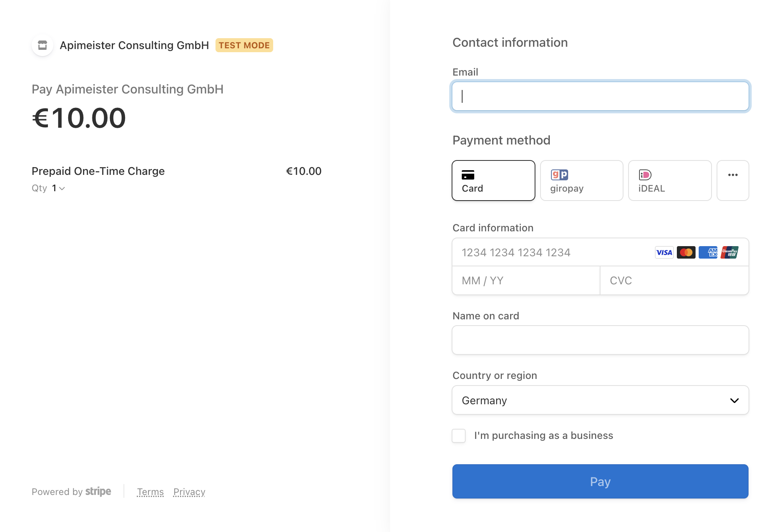Image resolution: width=777 pixels, height=532 pixels.
Task: Click the Mastercard logo
Action: tap(686, 252)
